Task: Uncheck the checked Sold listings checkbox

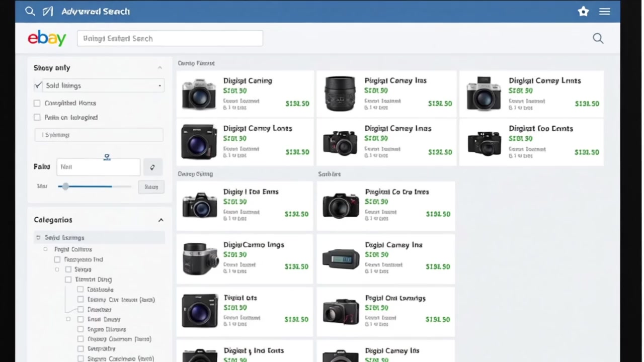Action: [x=38, y=85]
